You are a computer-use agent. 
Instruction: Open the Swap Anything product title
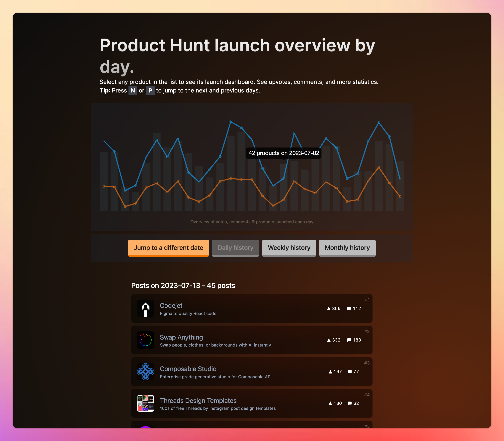(181, 337)
